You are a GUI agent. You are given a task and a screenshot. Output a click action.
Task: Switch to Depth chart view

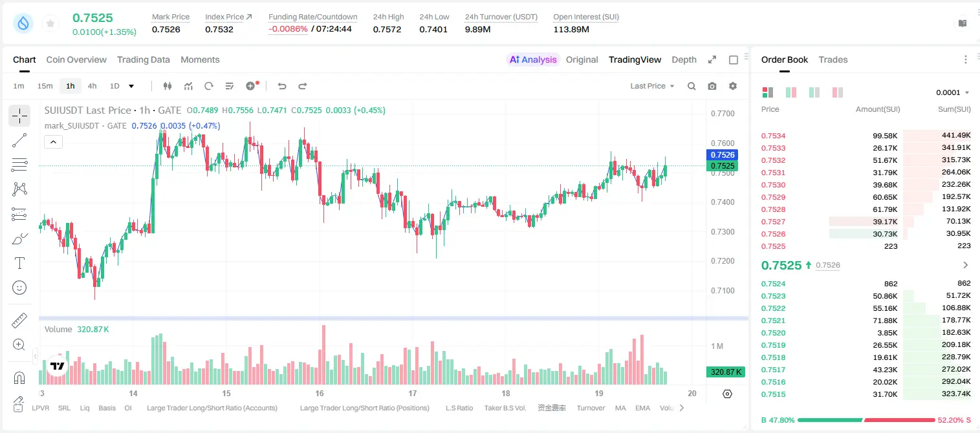click(684, 59)
